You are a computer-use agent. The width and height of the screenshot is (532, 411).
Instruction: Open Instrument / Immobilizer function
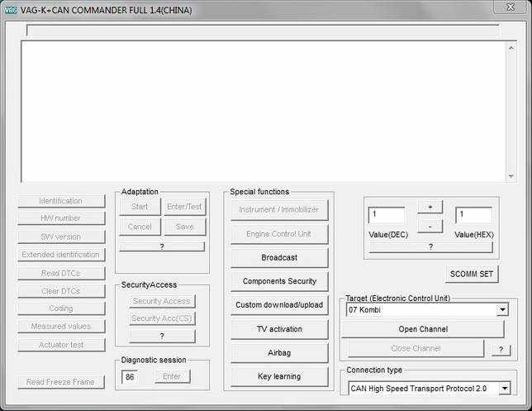click(279, 210)
